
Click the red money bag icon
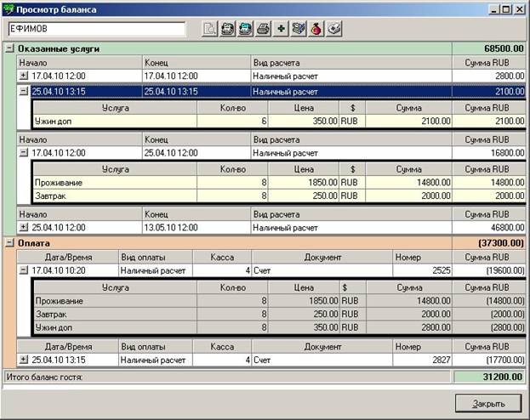(316, 29)
